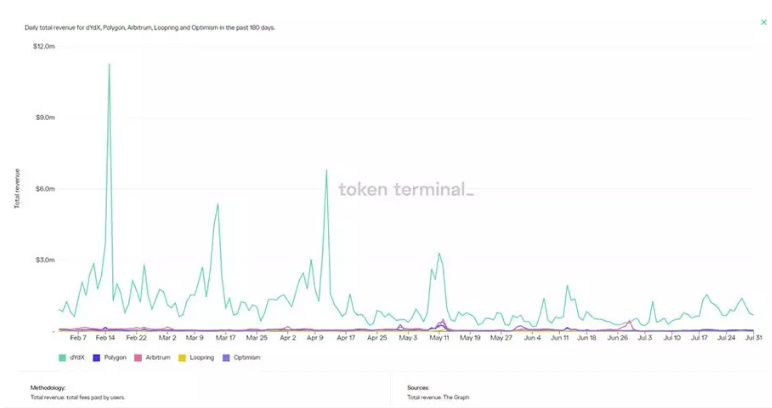Close the chart with the X icon

(764, 22)
